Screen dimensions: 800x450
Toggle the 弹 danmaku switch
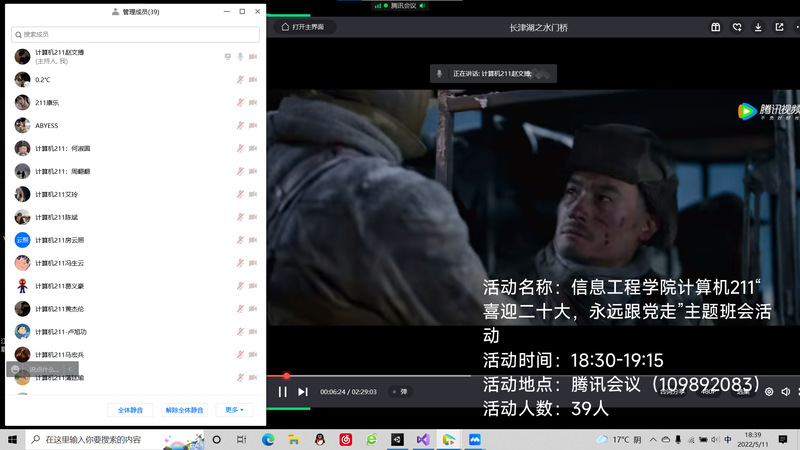pos(399,392)
